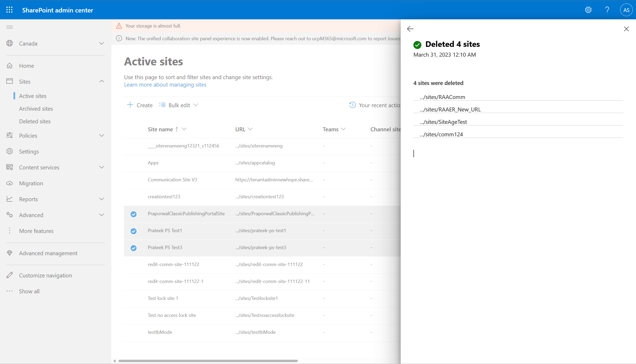
Task: Click Learn more about managing sites link
Action: point(165,84)
